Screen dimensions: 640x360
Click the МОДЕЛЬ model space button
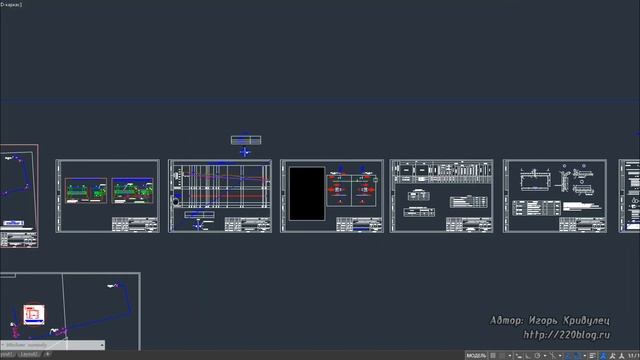[476, 356]
